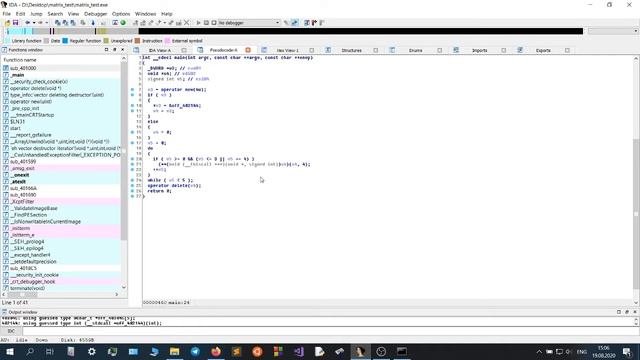The height and width of the screenshot is (360, 640).
Task: Open the File menu
Action: pyautogui.click(x=7, y=14)
